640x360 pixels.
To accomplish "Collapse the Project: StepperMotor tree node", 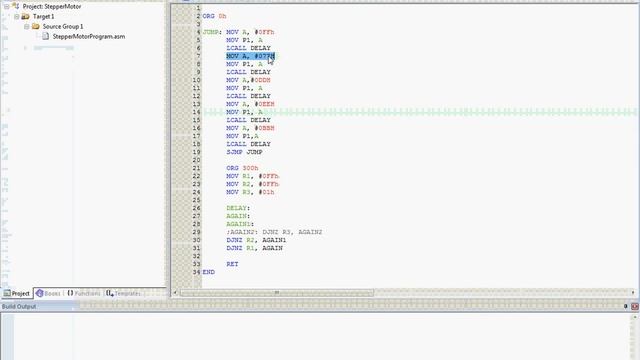I will coord(7,7).
